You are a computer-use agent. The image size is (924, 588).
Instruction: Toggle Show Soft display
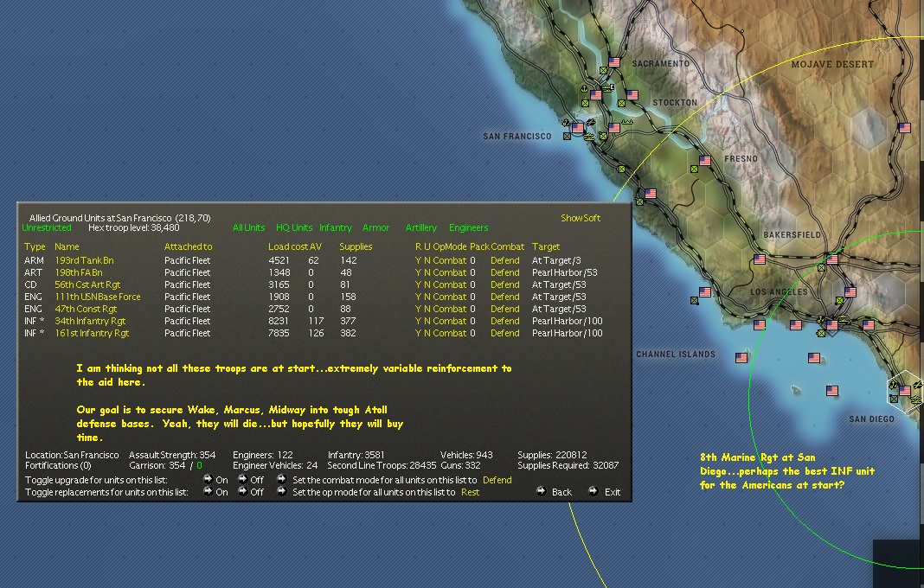[x=581, y=218]
